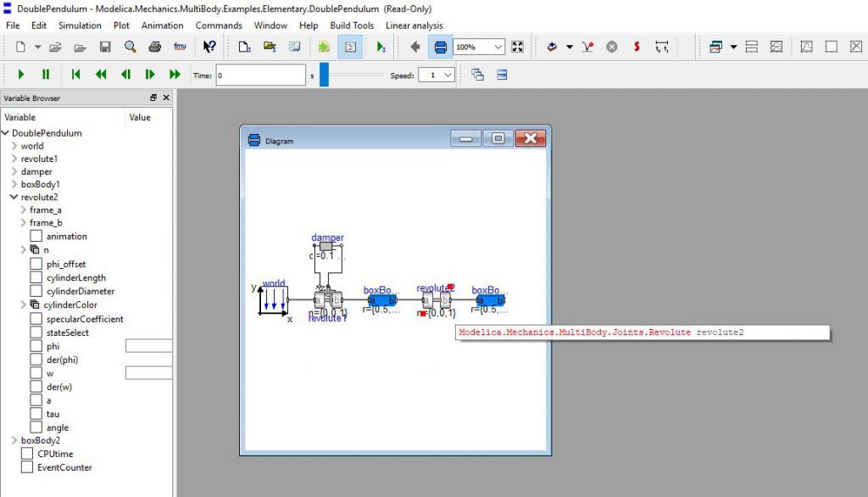Select the damper component in diagram
The height and width of the screenshot is (497, 868).
pos(326,246)
